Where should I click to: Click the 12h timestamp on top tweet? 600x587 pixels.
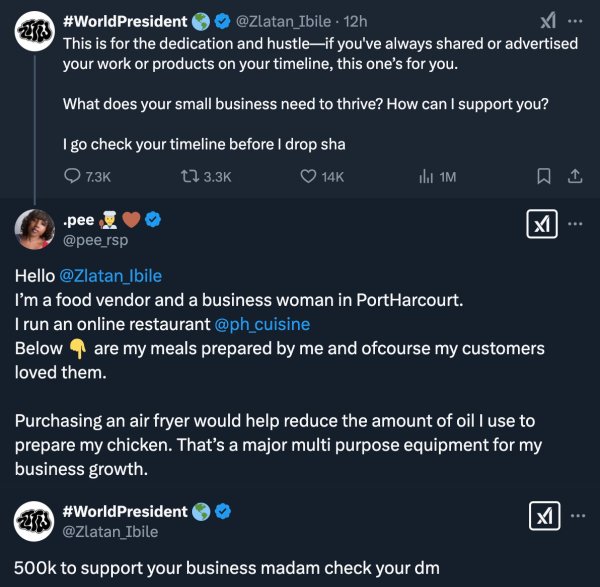(x=355, y=21)
